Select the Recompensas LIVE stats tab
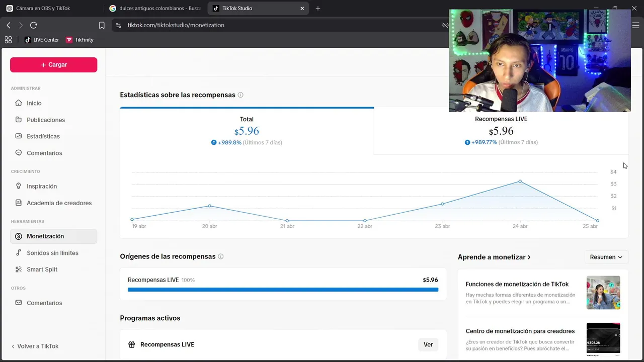This screenshot has width=644, height=362. coord(501,131)
